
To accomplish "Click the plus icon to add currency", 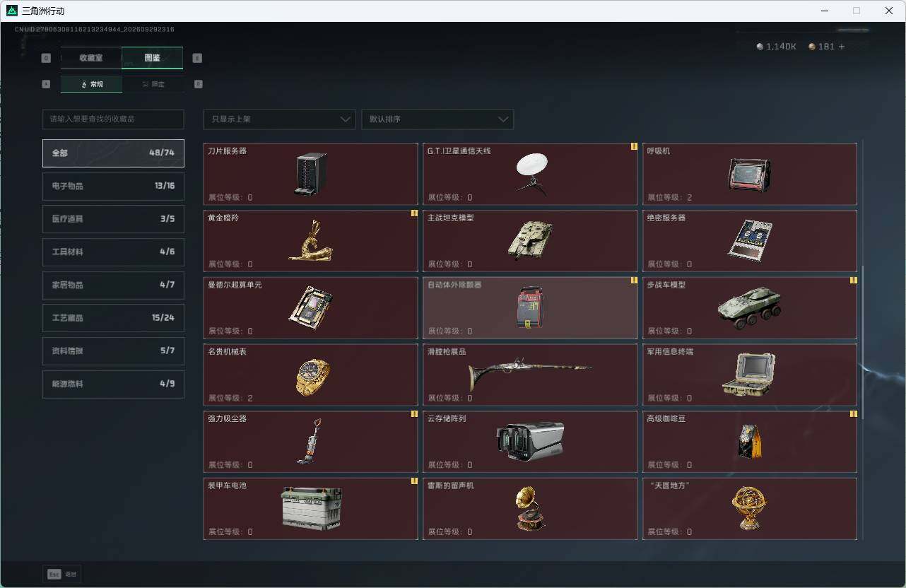I will coord(841,47).
